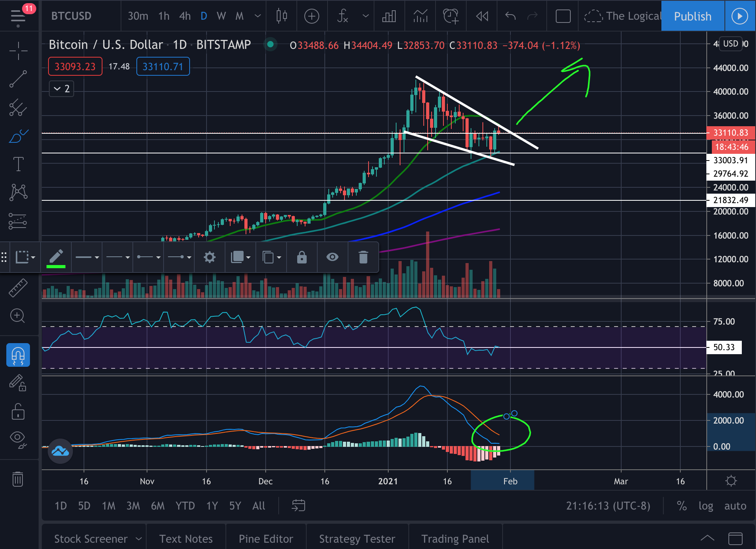Open the XABCD pattern tools
Image resolution: width=756 pixels, height=549 pixels.
pyautogui.click(x=18, y=192)
